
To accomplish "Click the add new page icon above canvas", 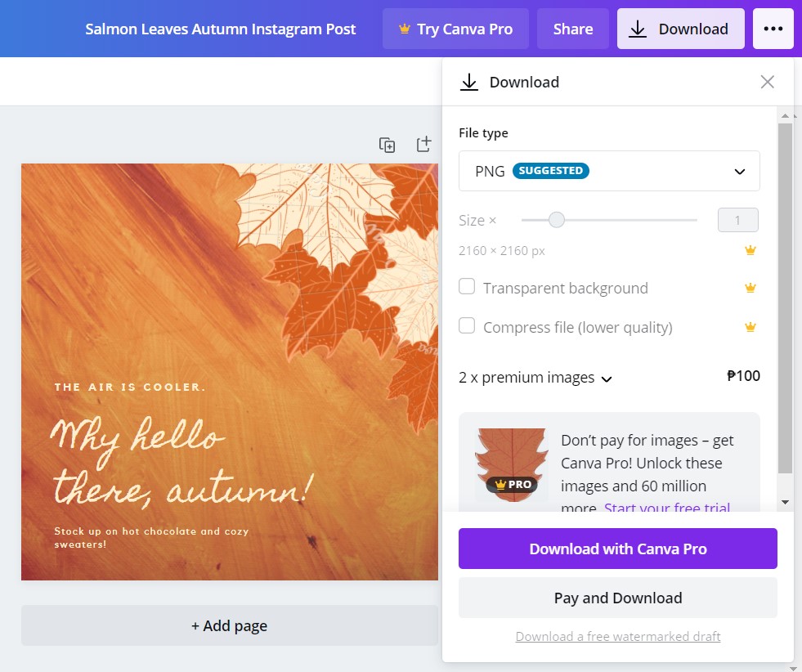I will 423,144.
